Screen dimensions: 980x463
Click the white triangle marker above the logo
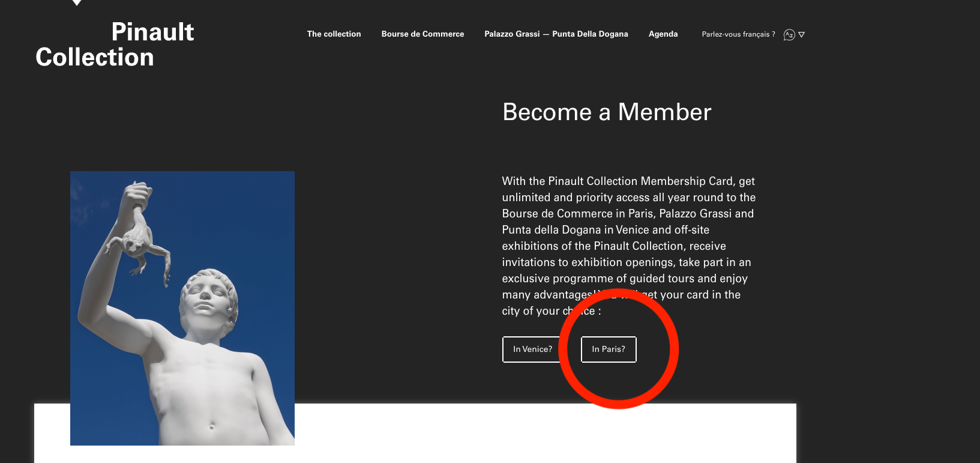(x=77, y=2)
